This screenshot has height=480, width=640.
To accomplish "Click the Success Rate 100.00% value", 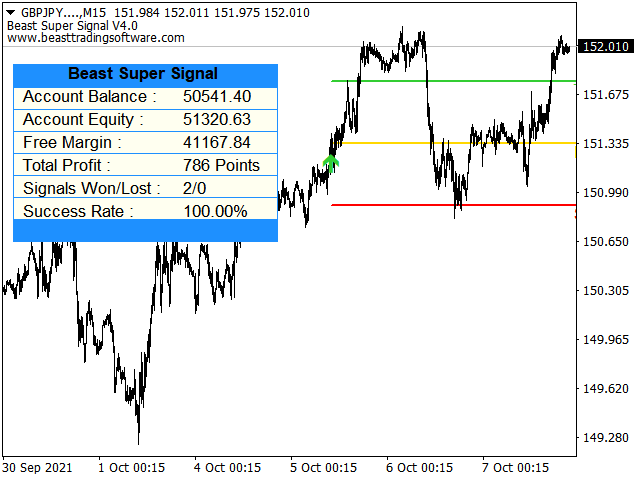I will (215, 211).
